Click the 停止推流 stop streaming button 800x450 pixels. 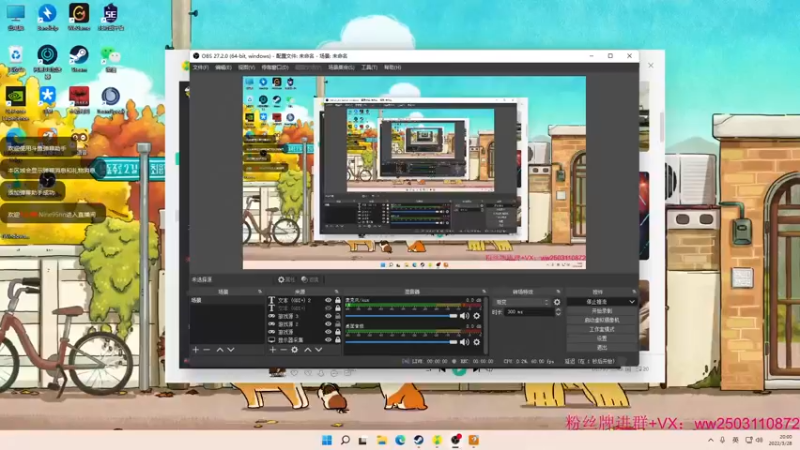(597, 302)
